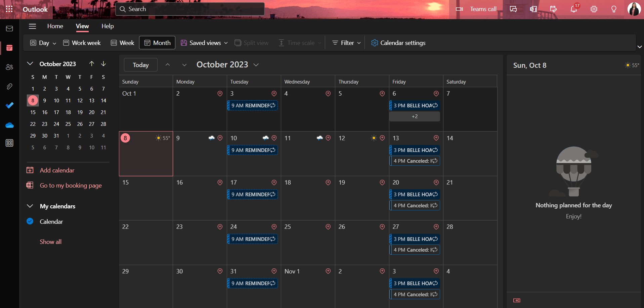Image resolution: width=644 pixels, height=308 pixels.
Task: Click the Today button
Action: (x=140, y=65)
